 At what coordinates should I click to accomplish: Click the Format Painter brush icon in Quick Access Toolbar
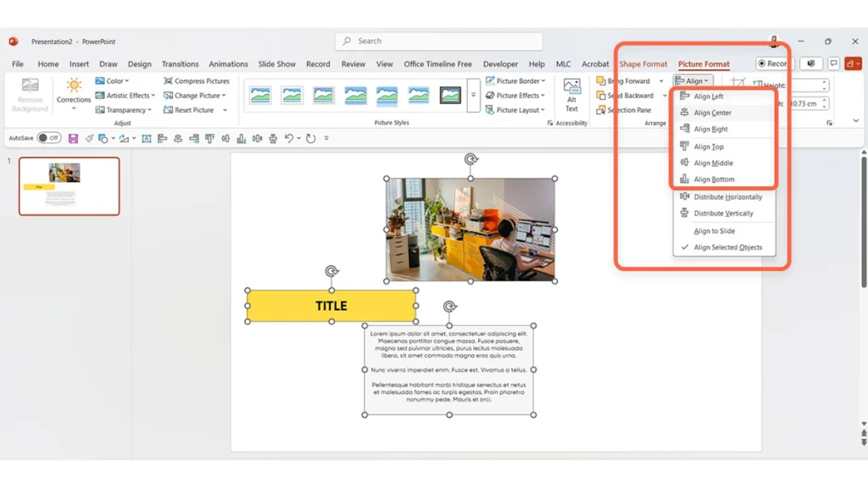(x=88, y=138)
